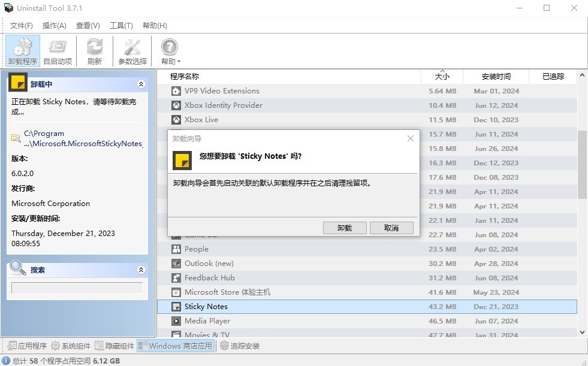Open the 自启动项 toolbar icon
The image size is (588, 366).
point(58,52)
